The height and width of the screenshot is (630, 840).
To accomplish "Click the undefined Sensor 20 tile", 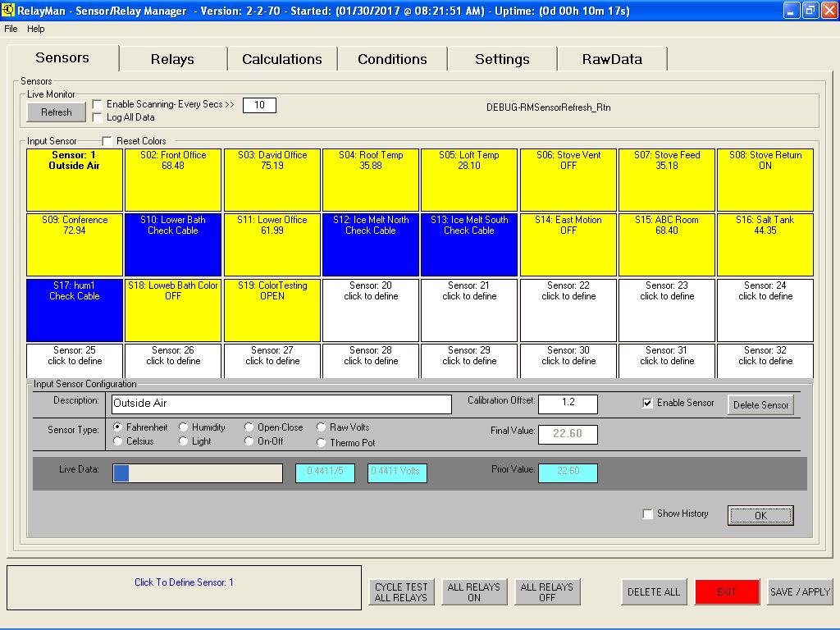I will click(x=371, y=309).
